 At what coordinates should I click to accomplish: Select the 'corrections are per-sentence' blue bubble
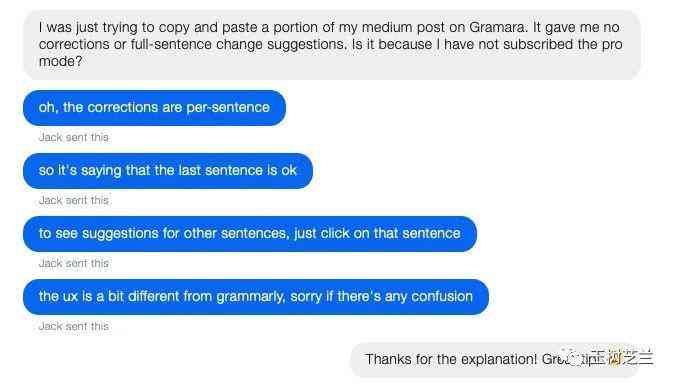point(154,108)
